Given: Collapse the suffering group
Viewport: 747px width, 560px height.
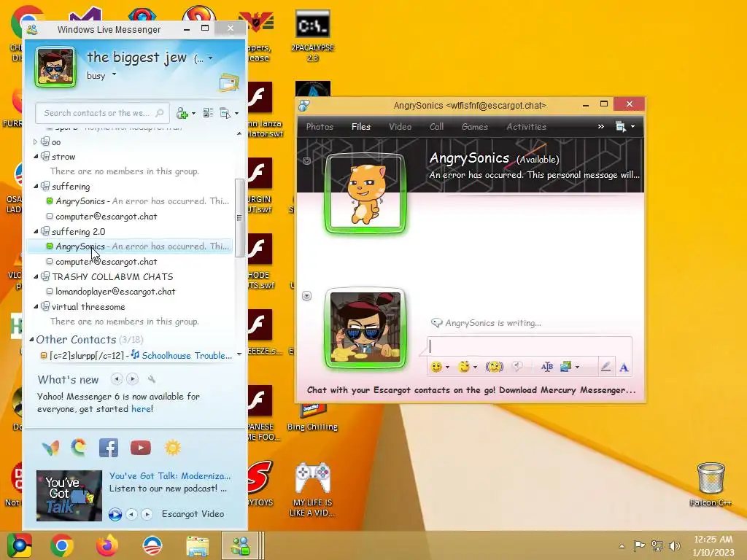Looking at the screenshot, I should pyautogui.click(x=36, y=187).
